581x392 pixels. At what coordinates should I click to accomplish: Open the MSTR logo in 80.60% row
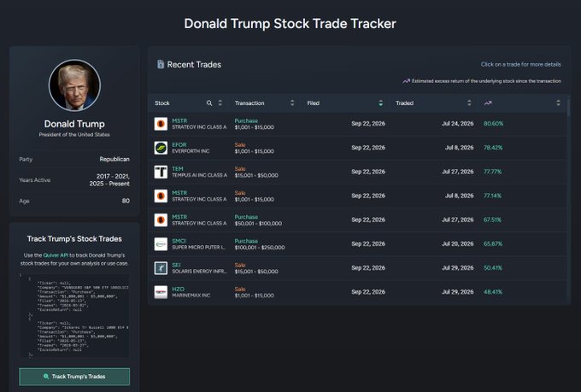[x=161, y=124]
